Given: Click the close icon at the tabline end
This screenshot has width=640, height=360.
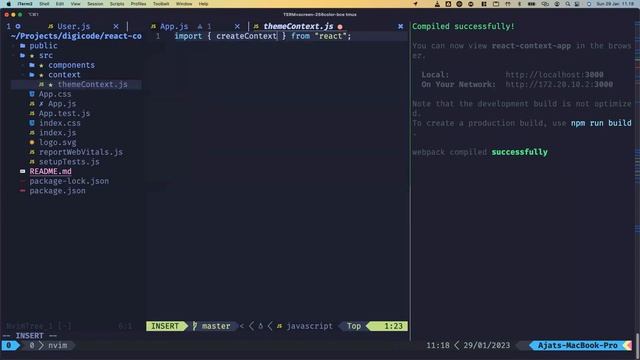Looking at the screenshot, I should (400, 27).
